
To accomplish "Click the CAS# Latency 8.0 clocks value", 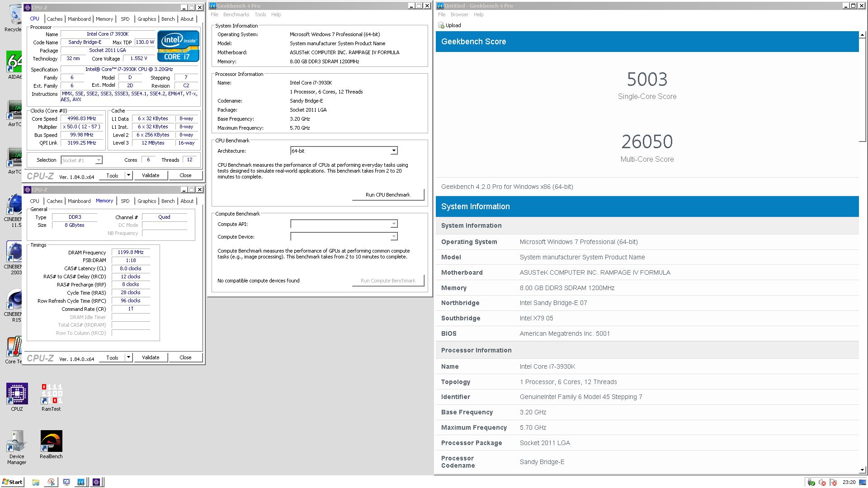I will [131, 268].
